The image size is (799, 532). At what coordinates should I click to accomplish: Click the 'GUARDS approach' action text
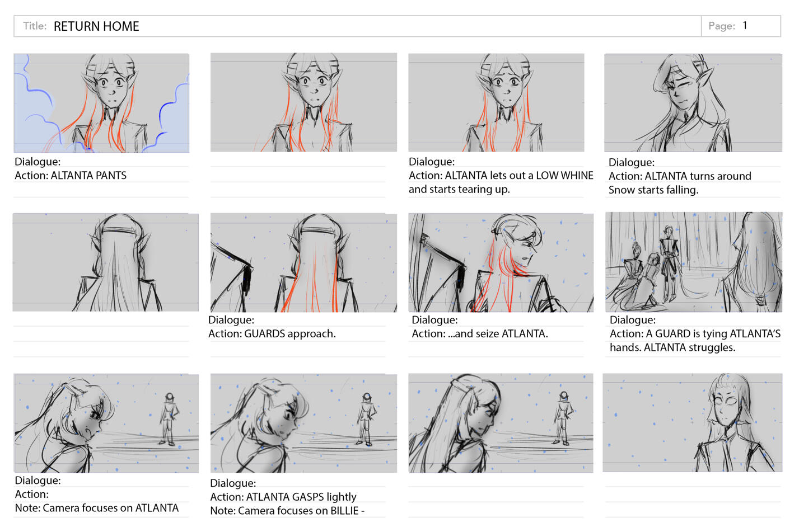pos(272,334)
